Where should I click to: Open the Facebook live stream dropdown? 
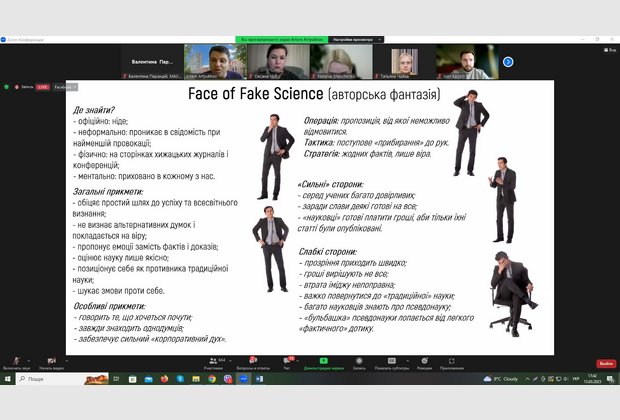[66, 87]
